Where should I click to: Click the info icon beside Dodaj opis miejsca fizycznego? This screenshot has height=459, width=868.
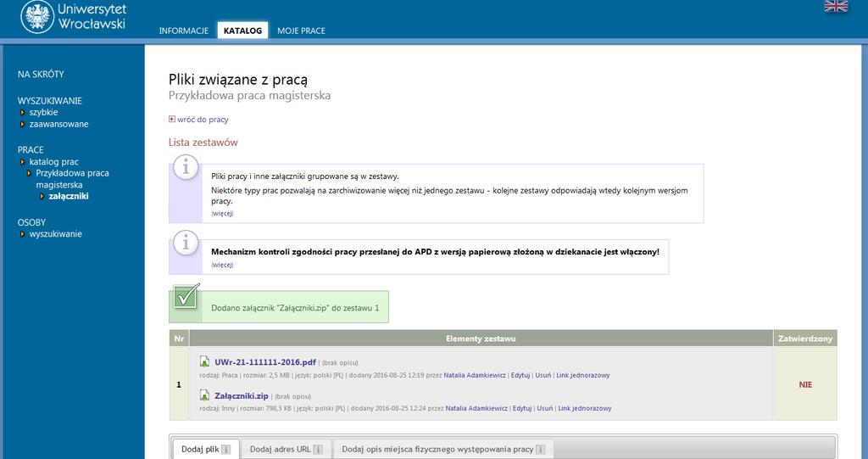[540, 450]
